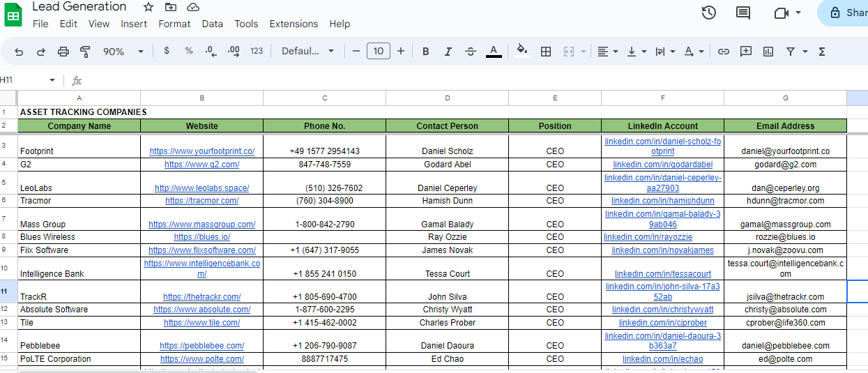Image resolution: width=868 pixels, height=373 pixels.
Task: Open text wrapping dropdown
Action: coord(665,52)
